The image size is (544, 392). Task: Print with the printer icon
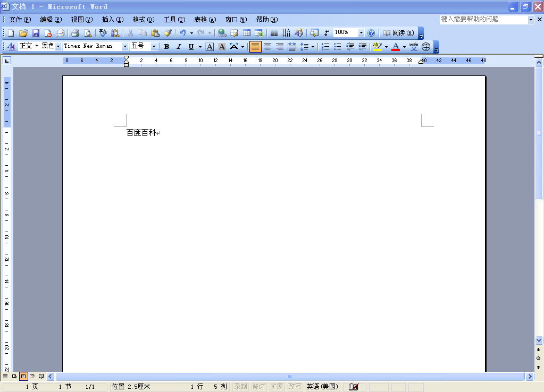pos(76,33)
